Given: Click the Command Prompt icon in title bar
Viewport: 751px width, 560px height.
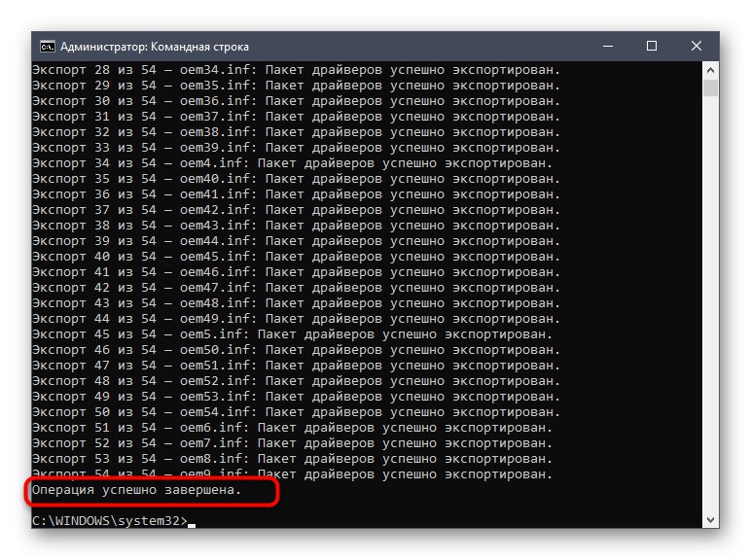Looking at the screenshot, I should (48, 47).
